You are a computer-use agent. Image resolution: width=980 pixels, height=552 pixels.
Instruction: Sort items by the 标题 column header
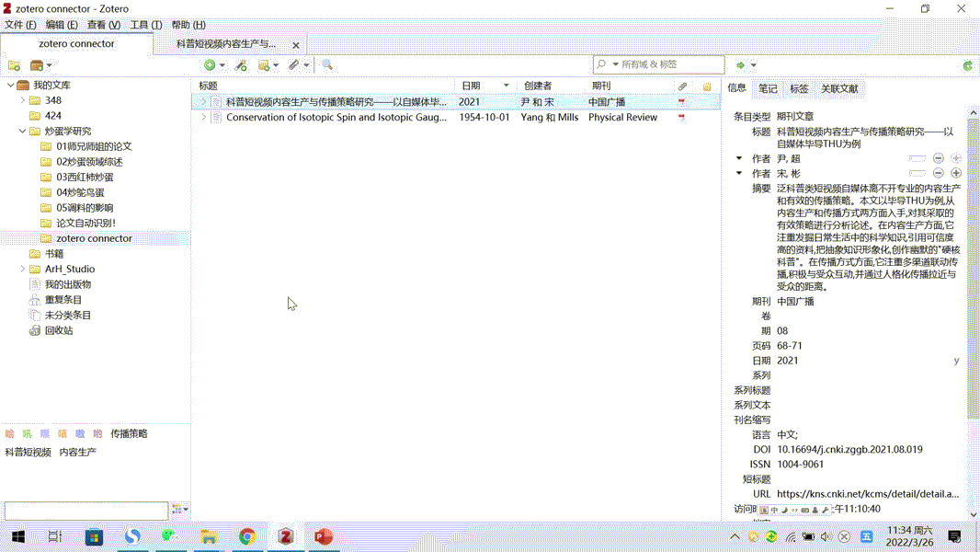(x=323, y=86)
